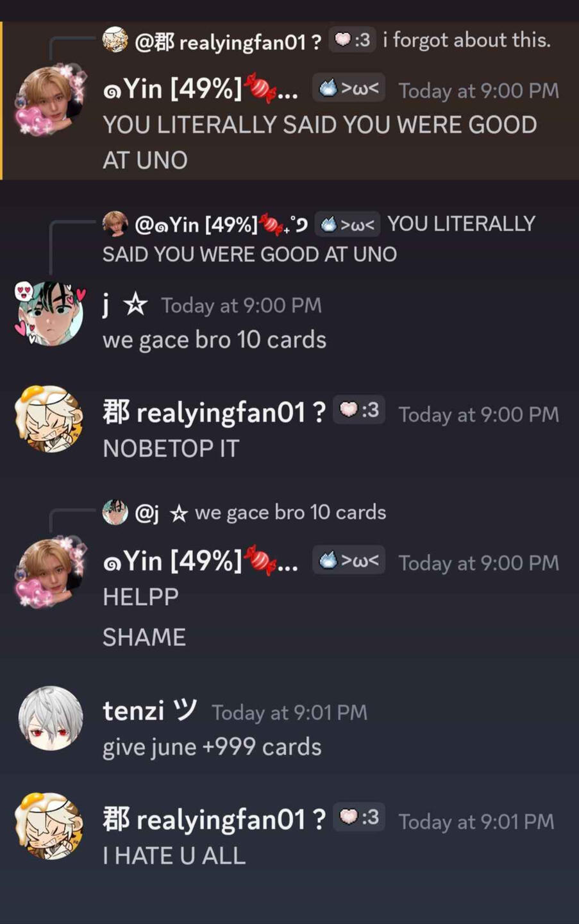
Task: Click the :3 tag on the I HATE U ALL sender
Action: pyautogui.click(x=359, y=817)
